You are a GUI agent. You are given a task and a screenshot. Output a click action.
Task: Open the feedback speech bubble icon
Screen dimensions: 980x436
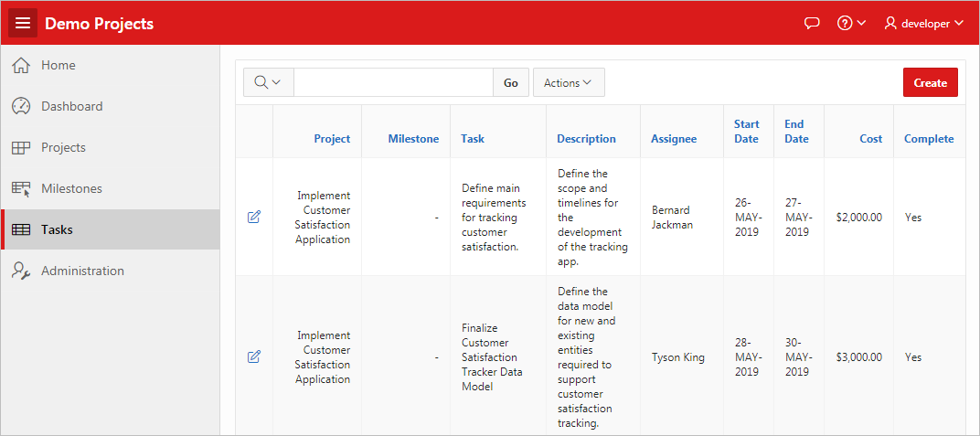[x=811, y=24]
